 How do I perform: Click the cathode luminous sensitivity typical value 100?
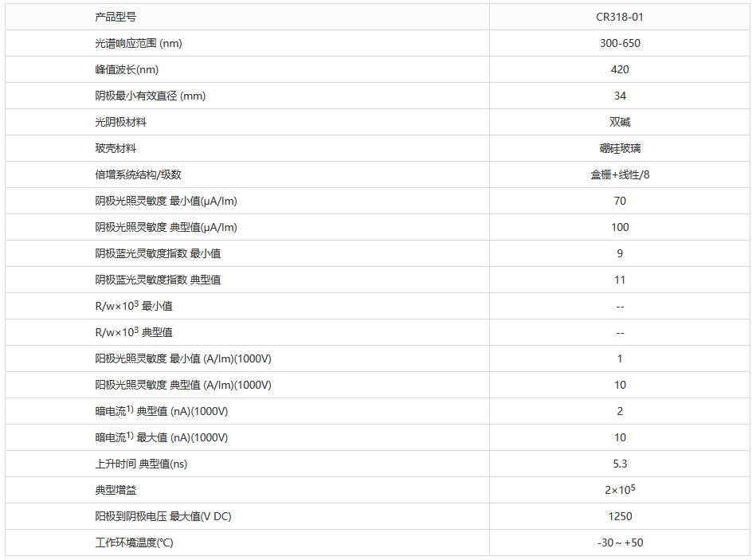pyautogui.click(x=620, y=227)
